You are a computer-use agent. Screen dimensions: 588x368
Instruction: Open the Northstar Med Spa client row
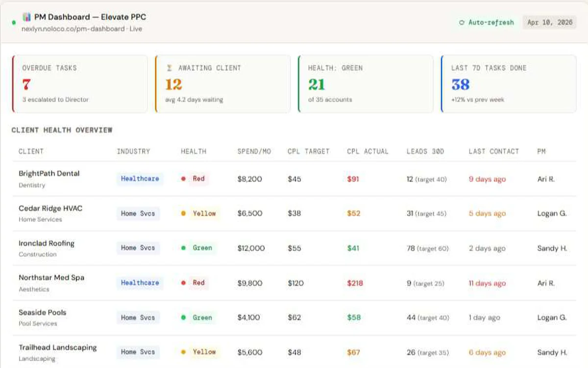(294, 283)
